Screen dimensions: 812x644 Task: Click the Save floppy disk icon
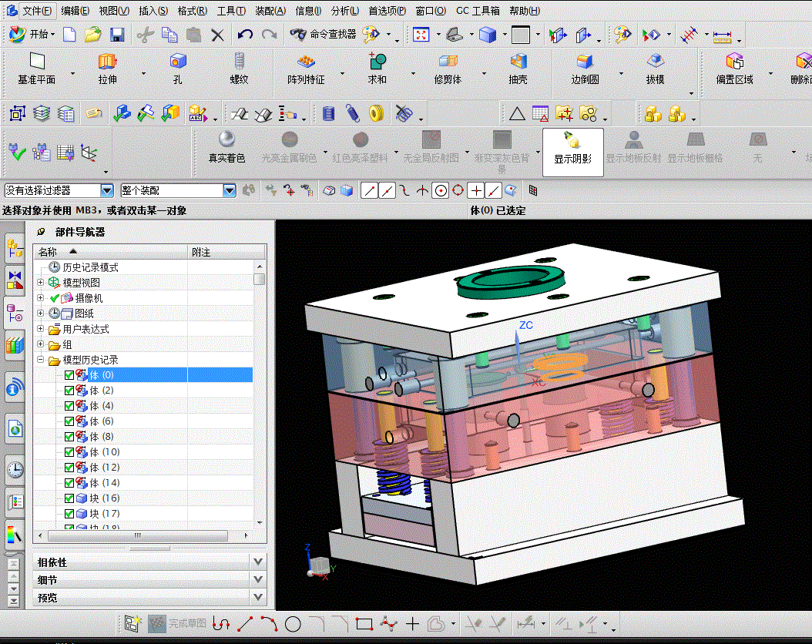tap(117, 35)
